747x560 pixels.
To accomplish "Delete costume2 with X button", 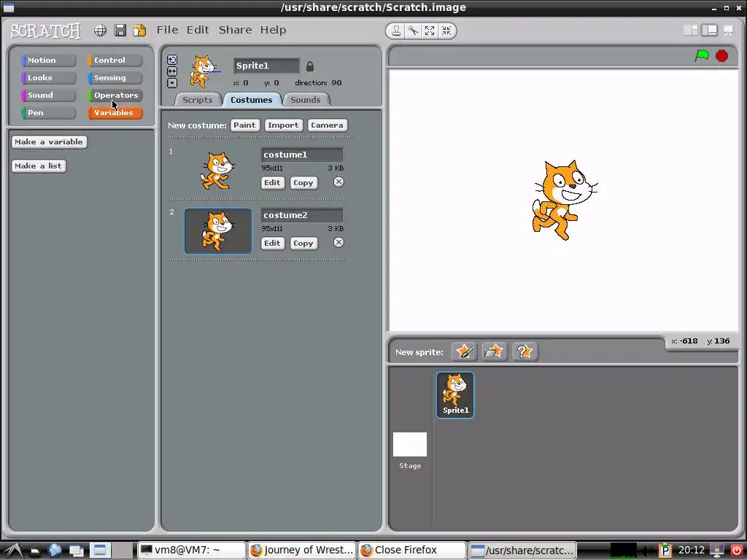I will 338,242.
